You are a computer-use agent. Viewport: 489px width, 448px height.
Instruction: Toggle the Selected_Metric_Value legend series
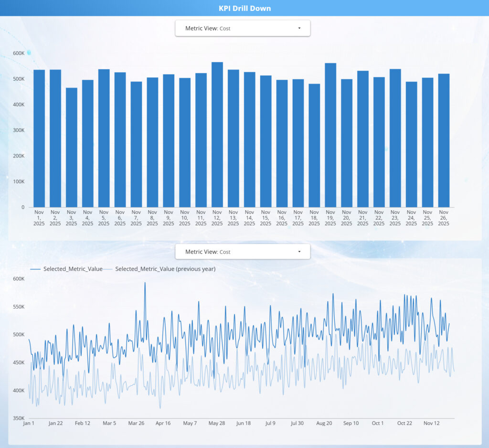(x=73, y=269)
